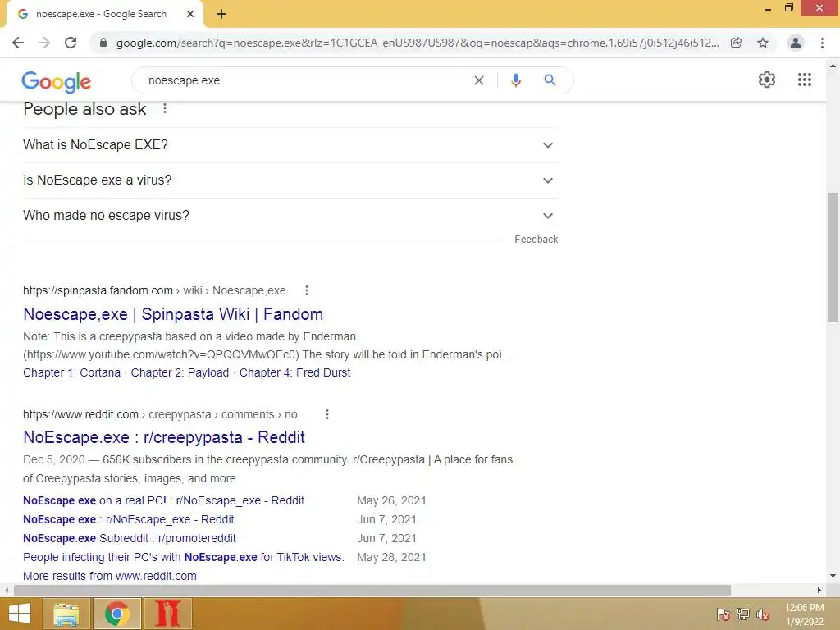Open NoEscape.exe r/creepypasta Reddit result
Screen dimensions: 840x630
pyautogui.click(x=164, y=437)
